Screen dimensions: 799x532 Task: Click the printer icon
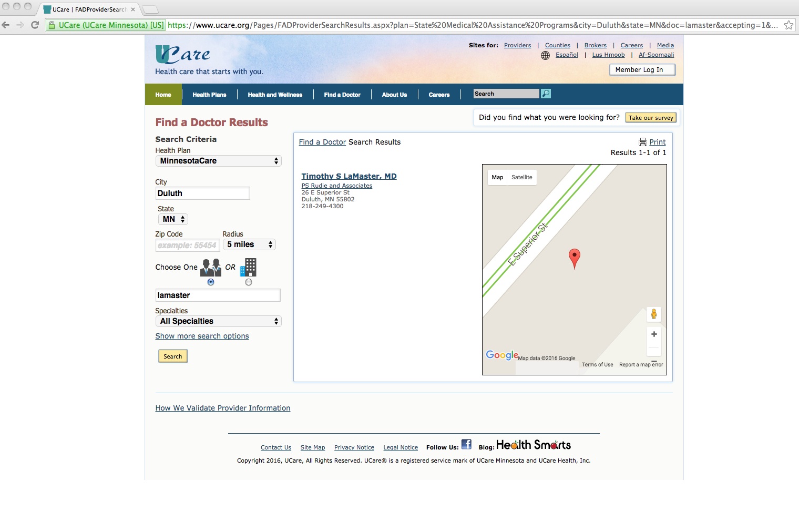pyautogui.click(x=642, y=142)
